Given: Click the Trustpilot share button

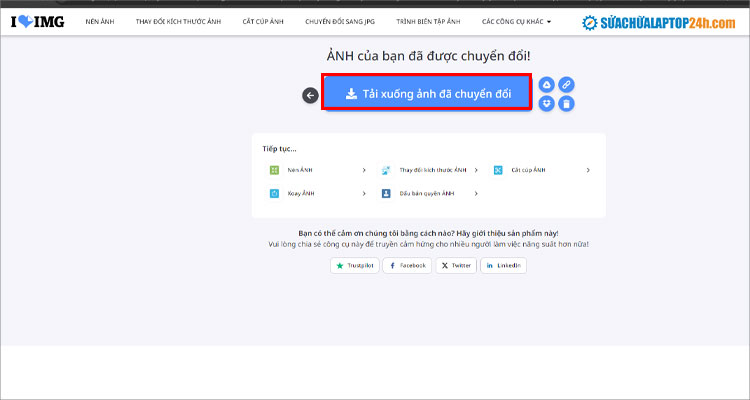Looking at the screenshot, I should tap(354, 266).
